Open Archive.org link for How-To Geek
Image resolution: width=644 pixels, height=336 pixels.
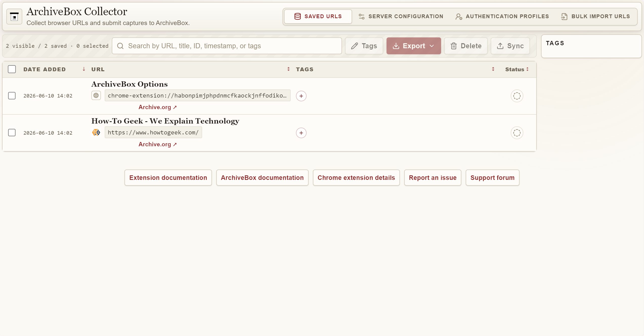coord(158,144)
